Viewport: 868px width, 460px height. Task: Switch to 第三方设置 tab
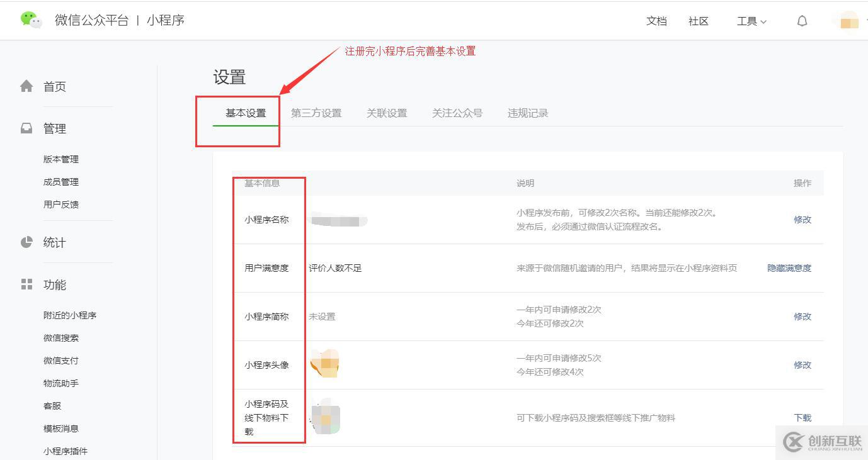click(316, 113)
